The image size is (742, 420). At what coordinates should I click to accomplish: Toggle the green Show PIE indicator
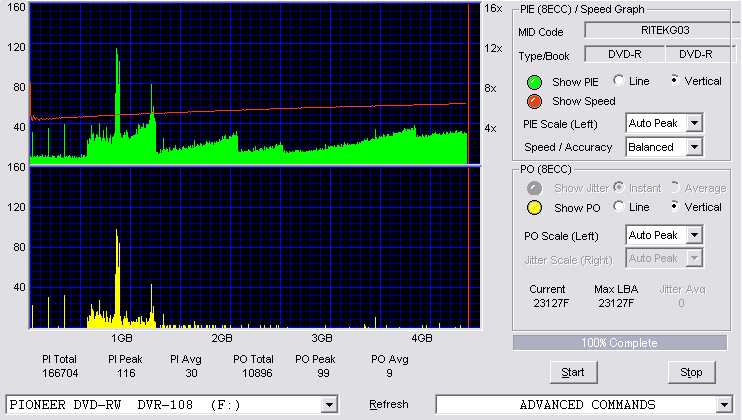tap(534, 82)
